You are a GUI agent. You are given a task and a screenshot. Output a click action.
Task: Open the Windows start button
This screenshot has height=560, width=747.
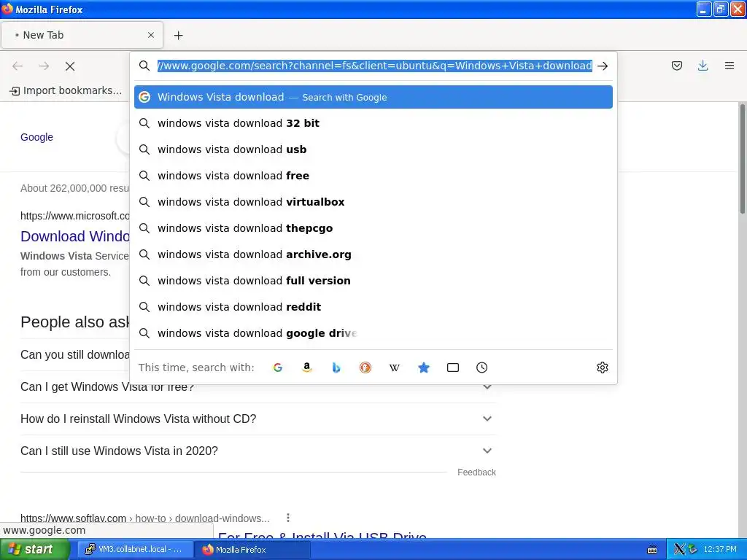tap(35, 550)
